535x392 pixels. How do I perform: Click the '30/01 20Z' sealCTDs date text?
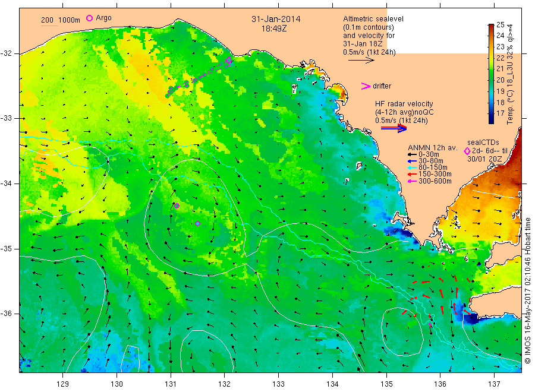point(484,159)
